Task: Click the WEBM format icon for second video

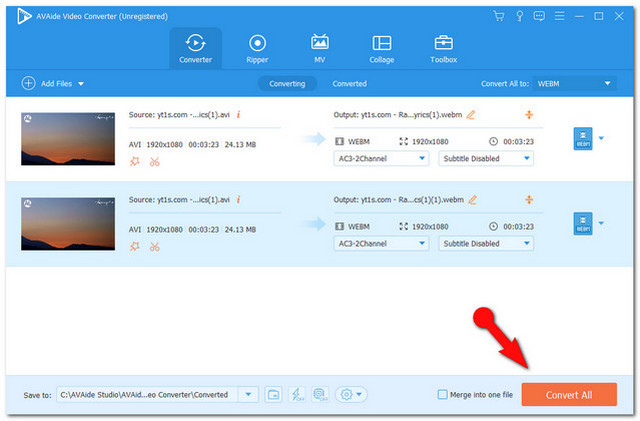Action: (x=583, y=224)
